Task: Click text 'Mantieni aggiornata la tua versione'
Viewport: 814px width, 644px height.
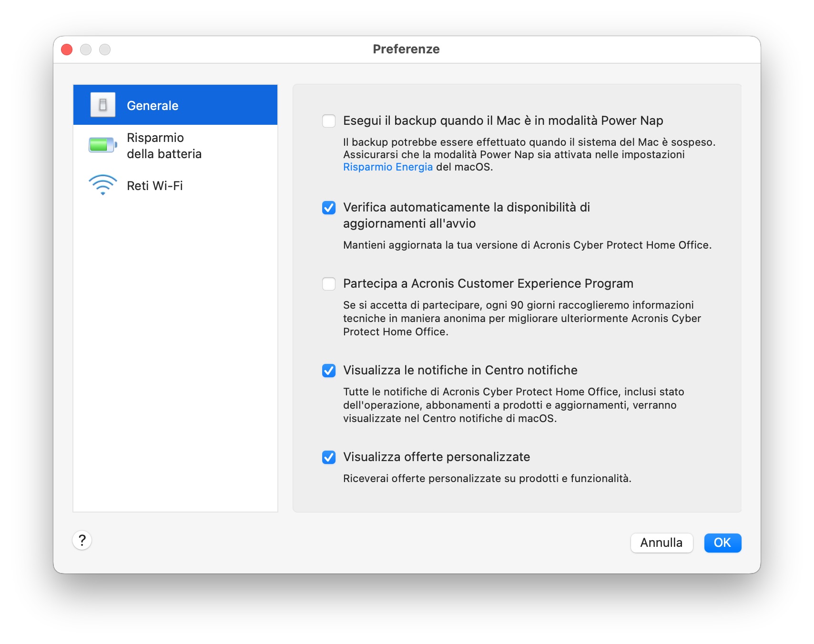Action: [430, 245]
